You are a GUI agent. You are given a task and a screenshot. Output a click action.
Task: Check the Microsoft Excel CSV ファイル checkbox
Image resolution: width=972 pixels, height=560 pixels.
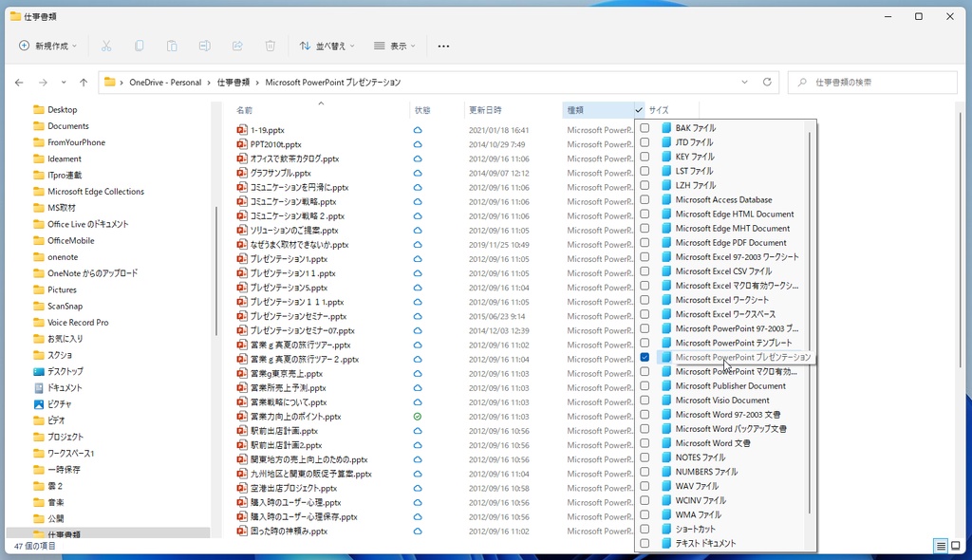pos(645,271)
